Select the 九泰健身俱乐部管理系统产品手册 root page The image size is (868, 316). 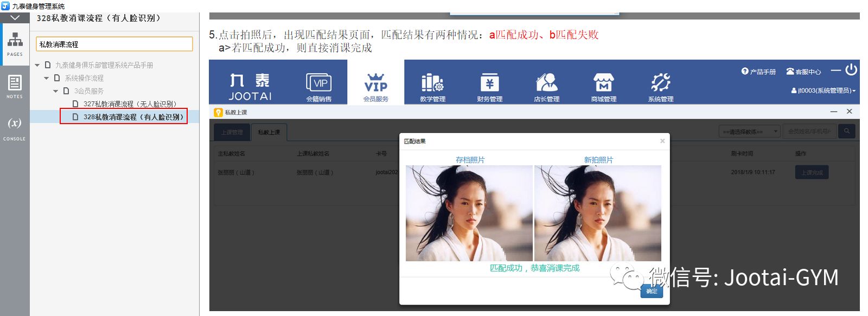click(x=104, y=65)
